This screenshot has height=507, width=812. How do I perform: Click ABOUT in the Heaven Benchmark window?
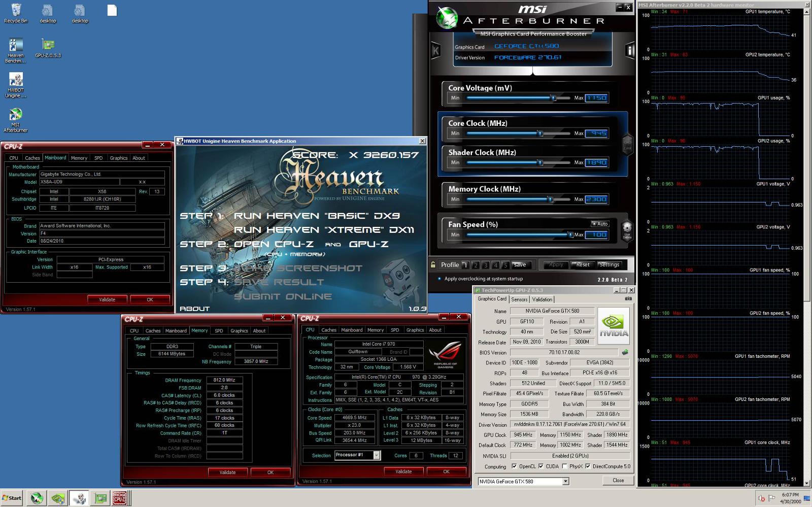[x=194, y=309]
